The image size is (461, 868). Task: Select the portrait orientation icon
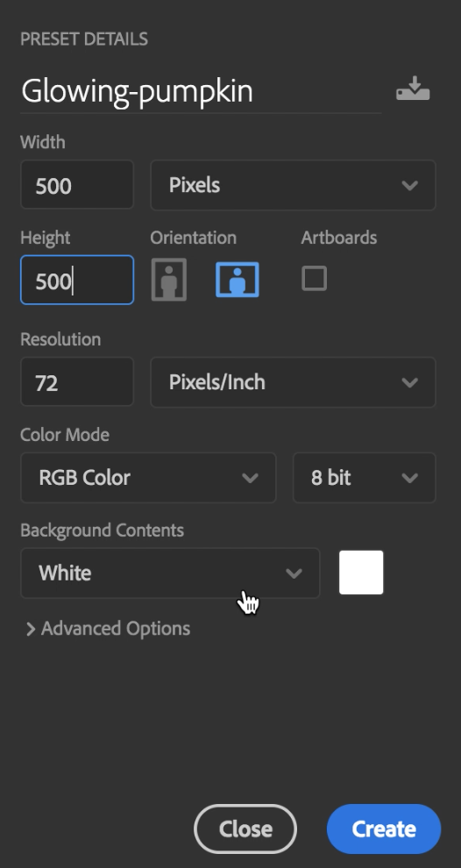[169, 280]
